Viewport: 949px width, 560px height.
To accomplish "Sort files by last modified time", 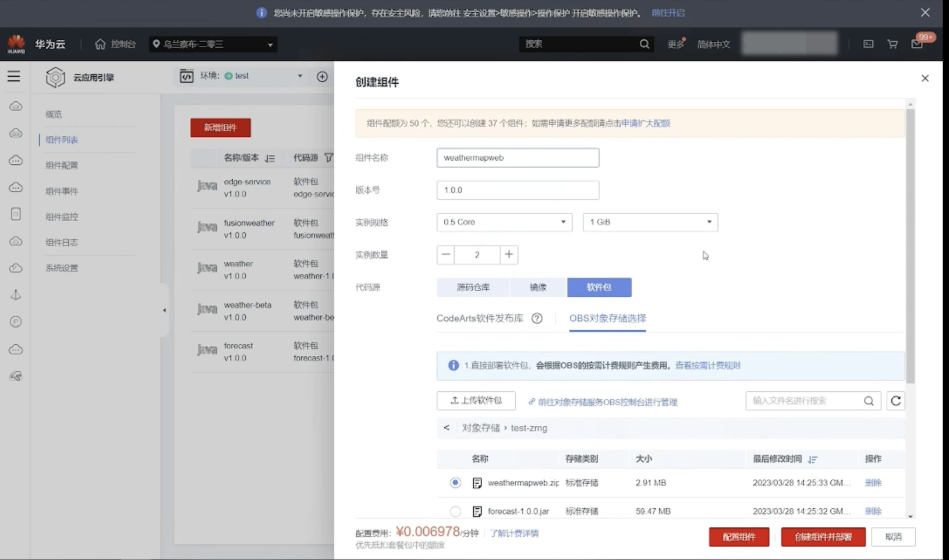I will (813, 459).
